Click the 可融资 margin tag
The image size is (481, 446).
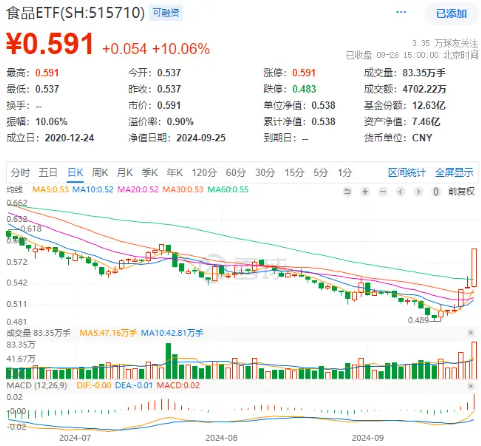166,13
